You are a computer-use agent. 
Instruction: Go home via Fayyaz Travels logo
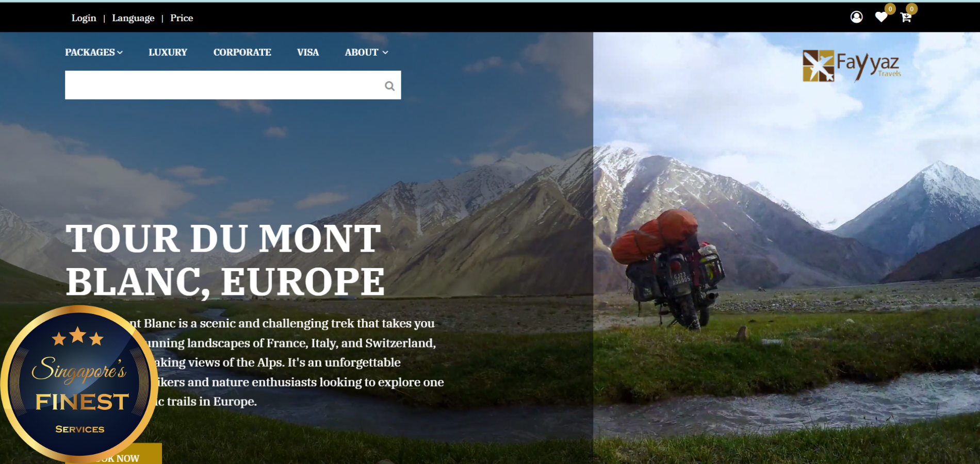point(852,67)
